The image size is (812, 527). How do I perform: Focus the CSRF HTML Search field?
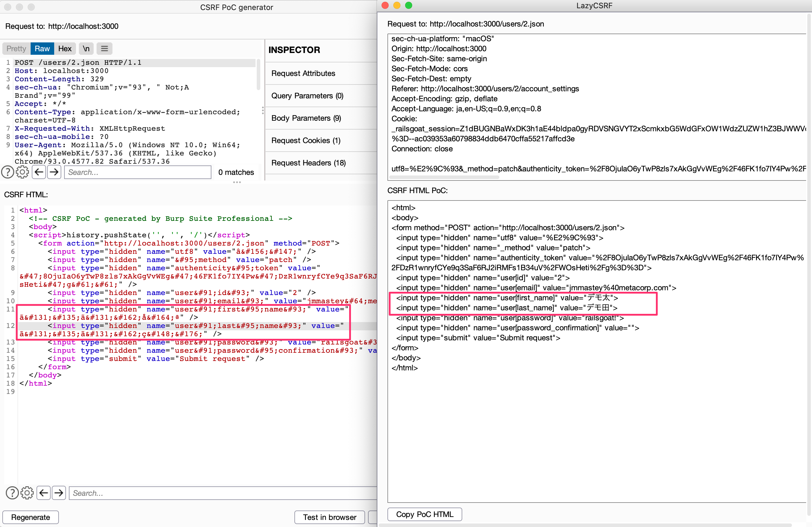click(x=223, y=493)
